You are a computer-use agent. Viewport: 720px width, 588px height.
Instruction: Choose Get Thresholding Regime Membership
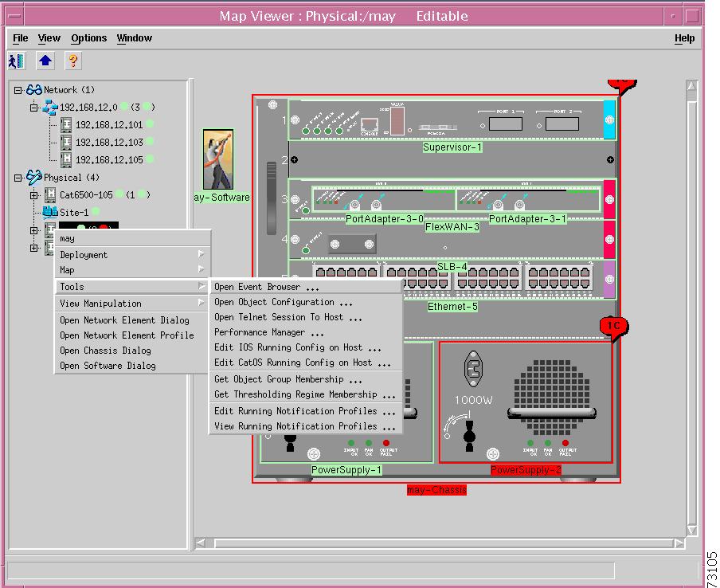(x=306, y=394)
